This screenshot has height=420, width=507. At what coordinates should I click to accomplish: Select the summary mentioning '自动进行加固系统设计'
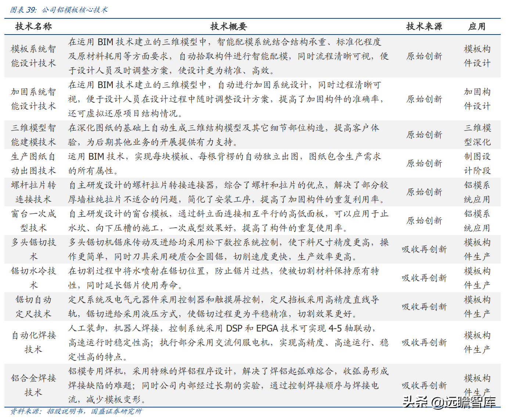227,99
